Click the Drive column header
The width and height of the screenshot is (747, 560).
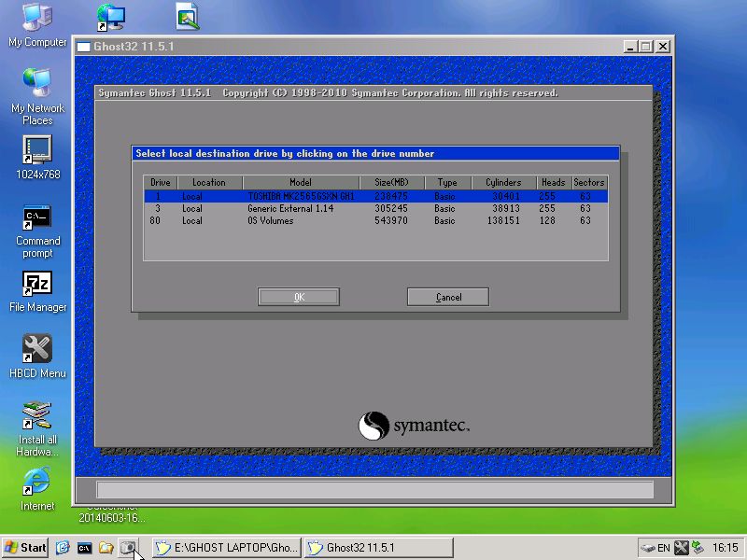(x=161, y=182)
